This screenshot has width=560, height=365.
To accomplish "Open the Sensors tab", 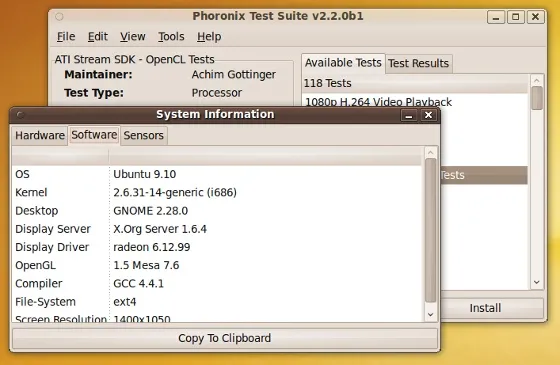I will click(x=144, y=135).
